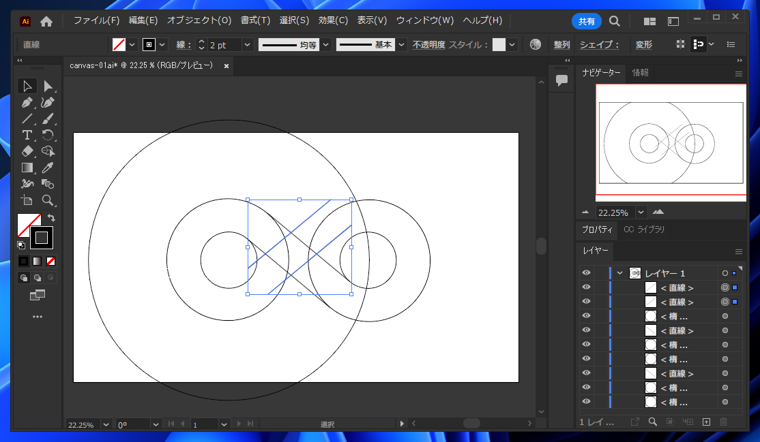The height and width of the screenshot is (442, 760).
Task: Hide the bottom <楕…> sublayer
Action: [586, 402]
